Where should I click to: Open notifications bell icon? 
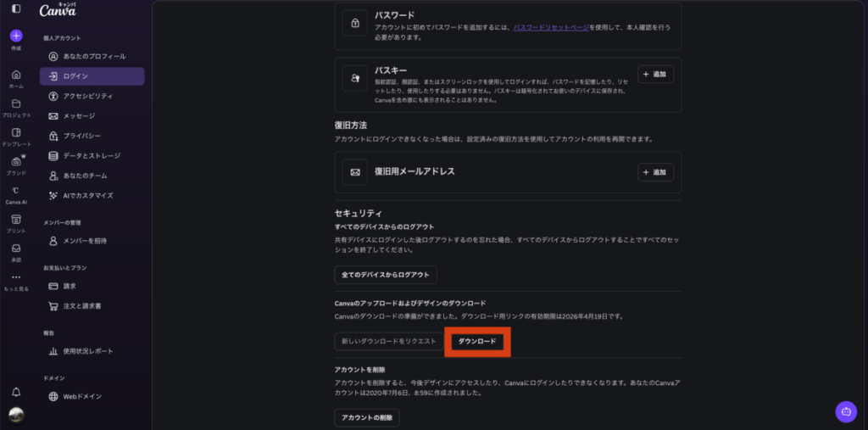(16, 393)
